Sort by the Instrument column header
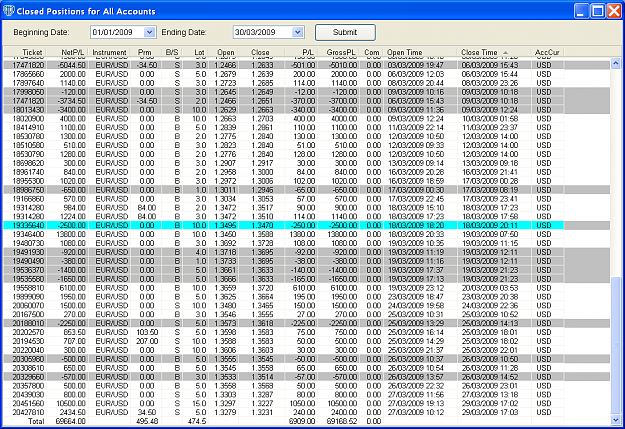The width and height of the screenshot is (625, 429). pos(109,52)
